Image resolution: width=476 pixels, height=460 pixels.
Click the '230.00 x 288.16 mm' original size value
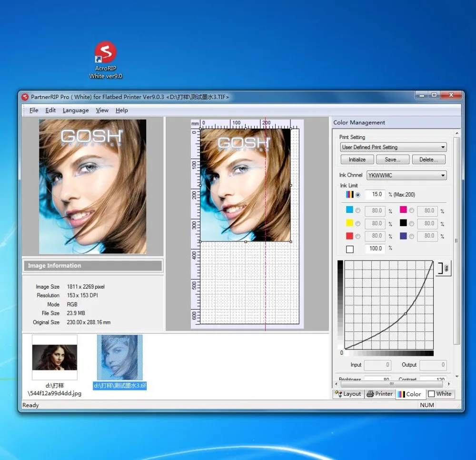pos(89,322)
